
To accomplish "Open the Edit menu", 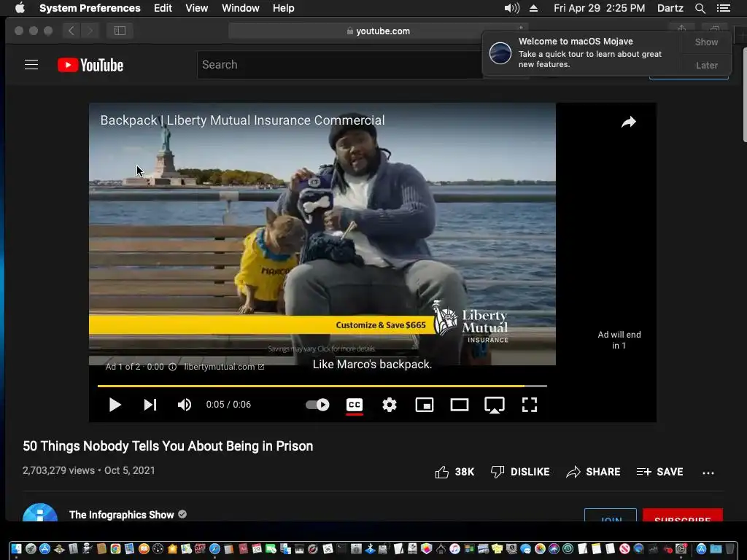I will point(163,8).
